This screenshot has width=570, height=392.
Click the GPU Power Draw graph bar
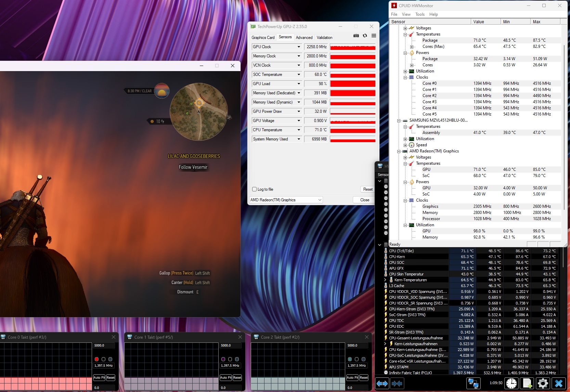[352, 111]
